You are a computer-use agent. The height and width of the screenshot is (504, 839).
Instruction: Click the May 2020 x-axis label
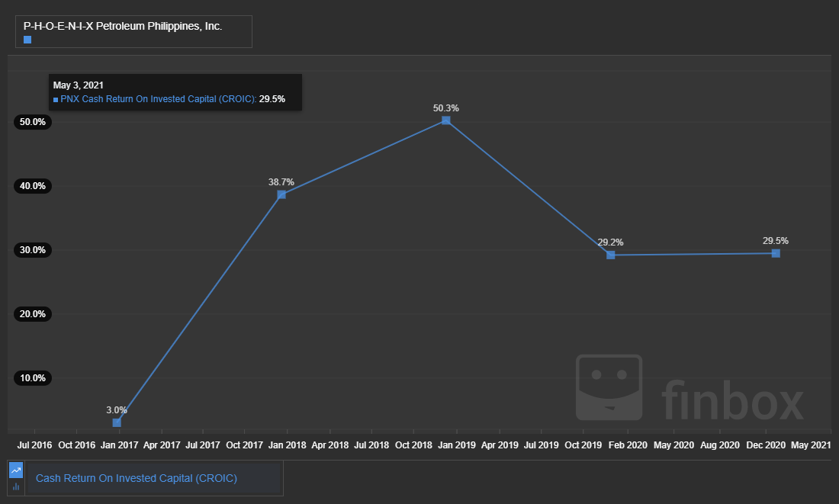[x=673, y=445]
